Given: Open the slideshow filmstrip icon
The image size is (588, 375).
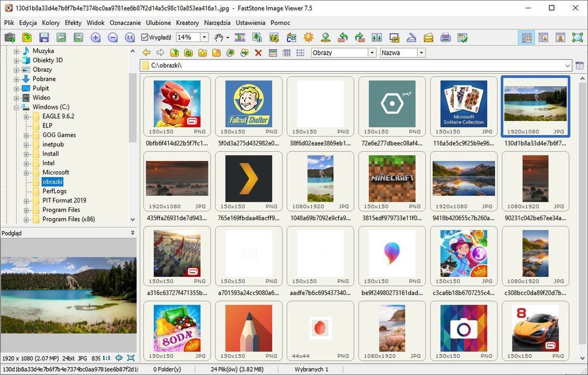Looking at the screenshot, I should click(240, 37).
